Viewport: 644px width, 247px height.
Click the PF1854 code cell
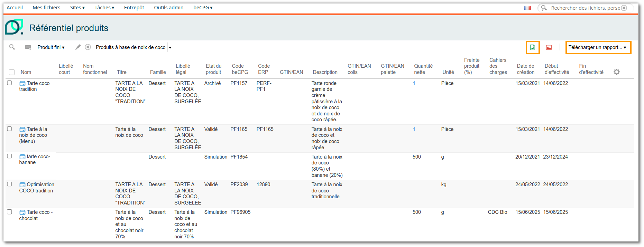[x=239, y=157]
